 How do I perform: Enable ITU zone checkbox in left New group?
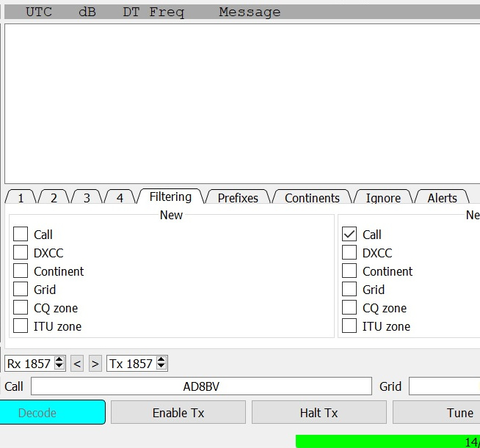[21, 326]
